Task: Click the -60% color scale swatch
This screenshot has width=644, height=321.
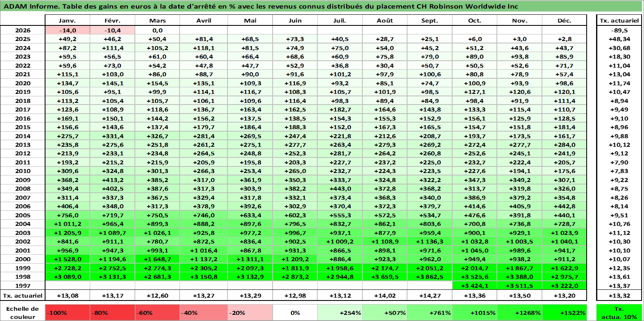Action: click(x=157, y=312)
